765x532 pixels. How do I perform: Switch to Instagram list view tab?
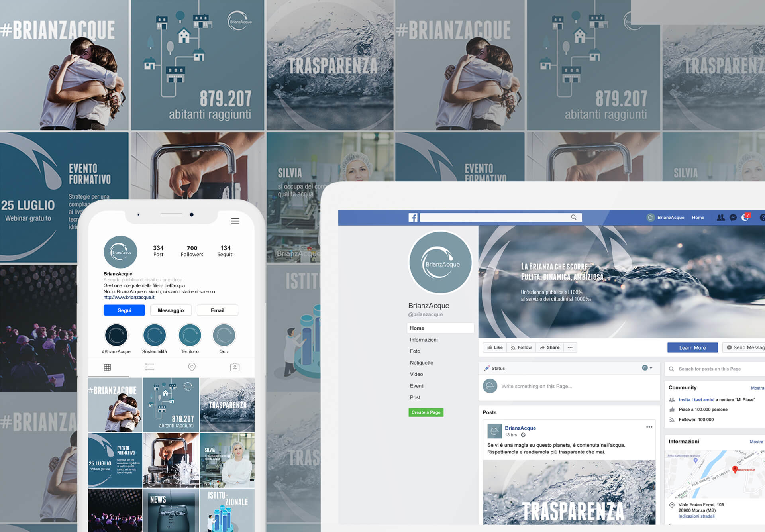(150, 367)
